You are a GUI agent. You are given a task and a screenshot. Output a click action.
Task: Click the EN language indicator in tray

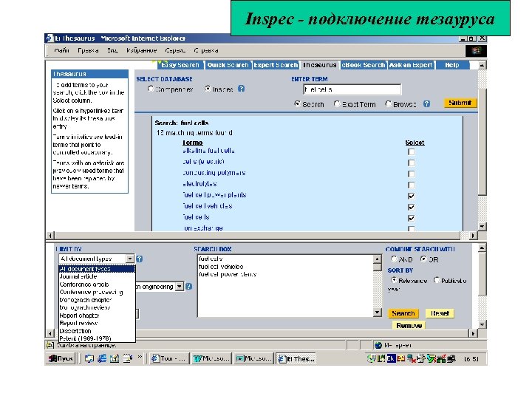(391, 358)
